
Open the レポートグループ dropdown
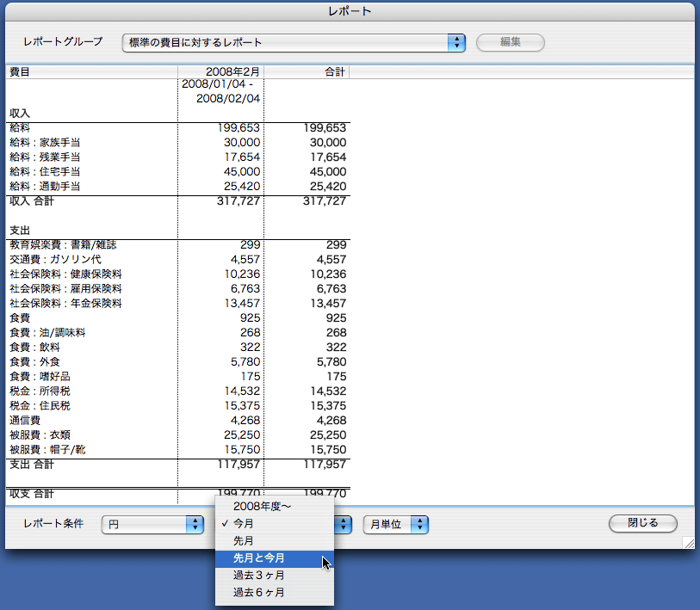pyautogui.click(x=294, y=43)
